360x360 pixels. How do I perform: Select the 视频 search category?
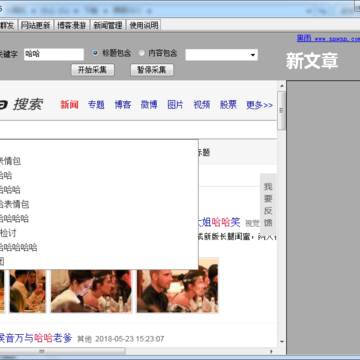point(202,105)
